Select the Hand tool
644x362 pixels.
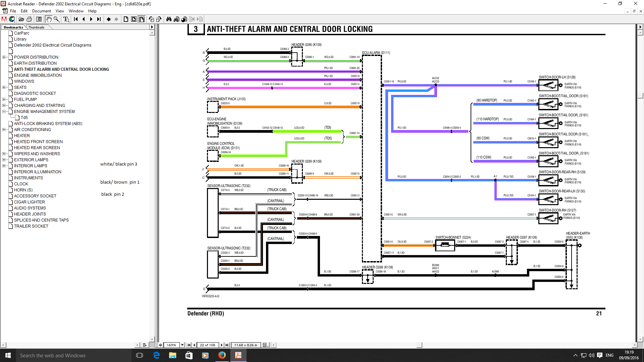coord(49,19)
